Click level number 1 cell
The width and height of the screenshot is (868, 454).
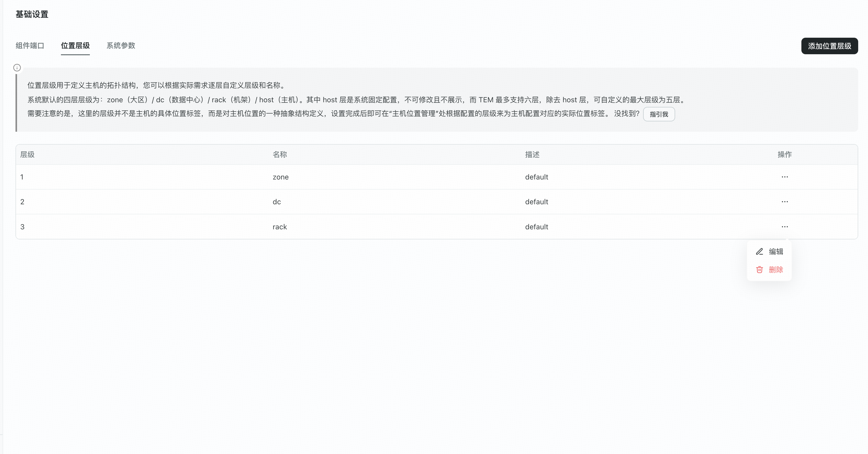click(x=22, y=177)
